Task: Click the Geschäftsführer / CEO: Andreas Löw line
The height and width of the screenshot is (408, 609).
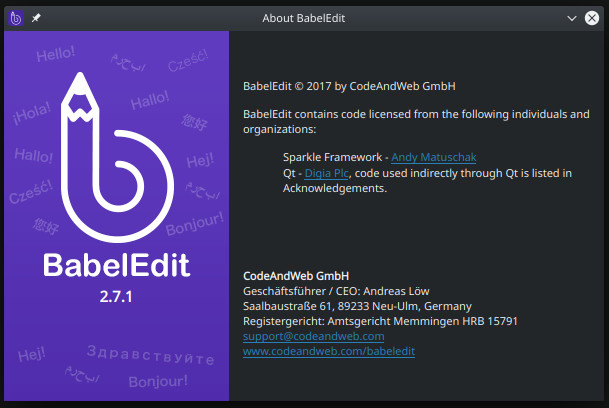Action: click(336, 291)
